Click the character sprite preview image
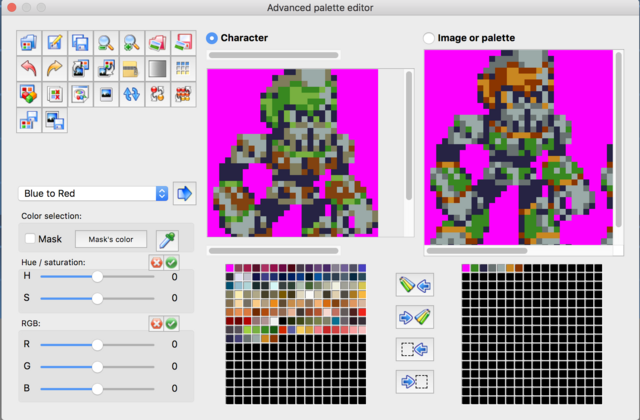Image resolution: width=640 pixels, height=420 pixels. 293,153
